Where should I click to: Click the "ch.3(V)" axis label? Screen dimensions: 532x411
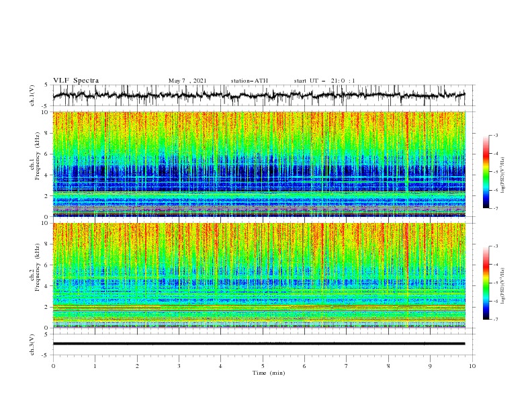32,345
